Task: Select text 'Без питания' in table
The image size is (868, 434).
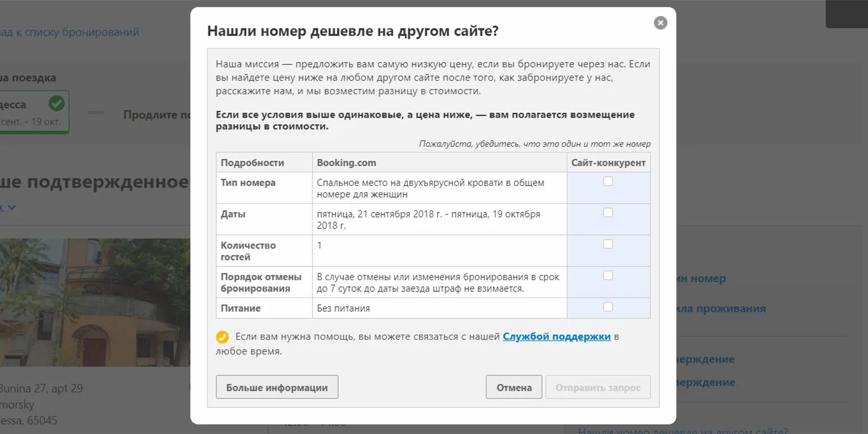Action: pos(343,308)
